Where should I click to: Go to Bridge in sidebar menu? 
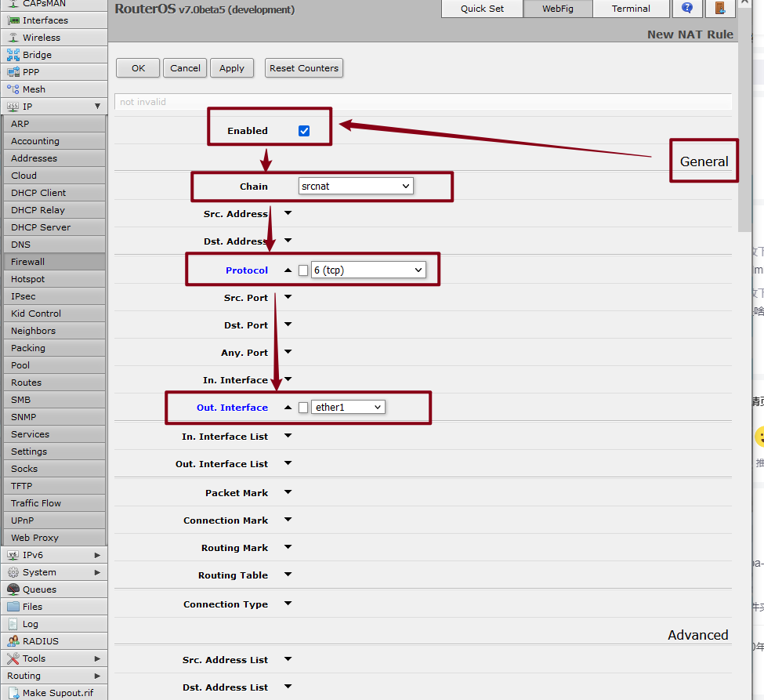click(x=37, y=55)
